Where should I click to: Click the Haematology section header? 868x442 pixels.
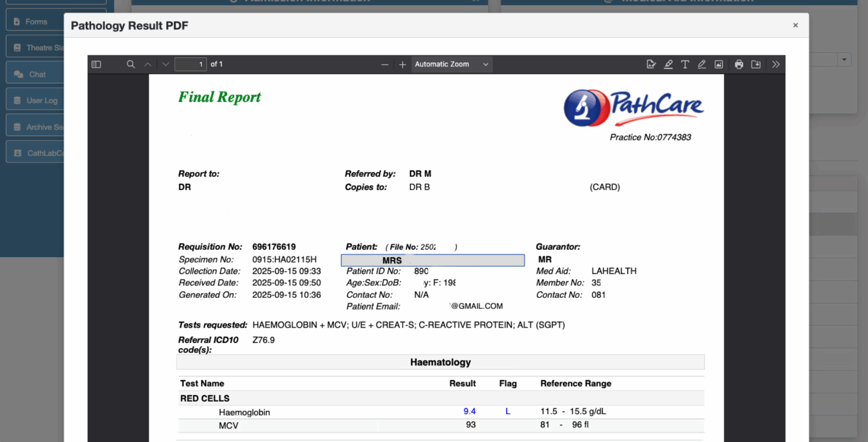point(440,362)
